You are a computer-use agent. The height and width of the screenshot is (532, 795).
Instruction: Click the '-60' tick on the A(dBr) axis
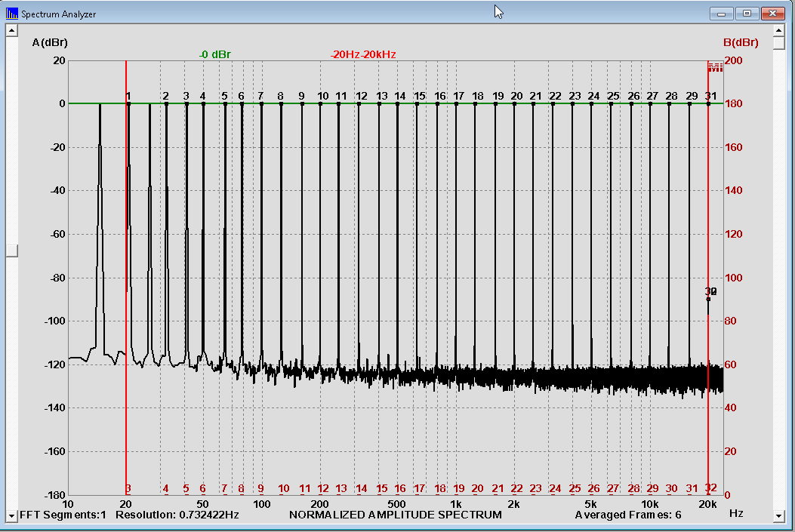click(x=58, y=234)
